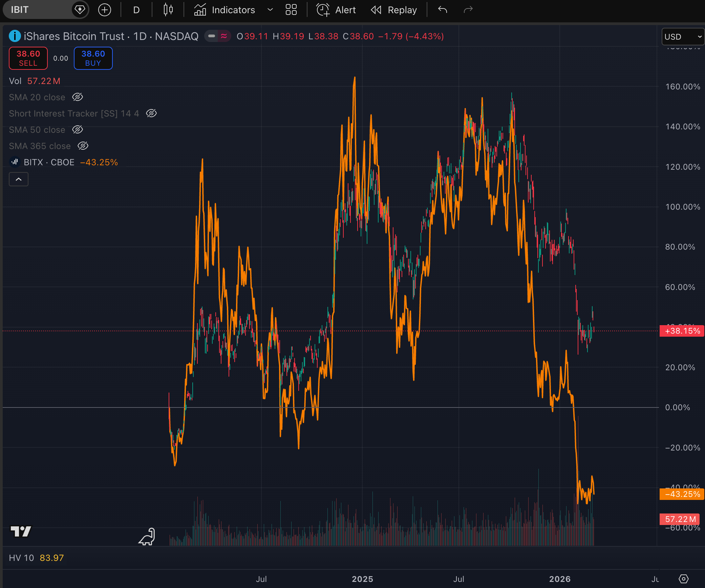Image resolution: width=705 pixels, height=588 pixels.
Task: Click the orange -43.25% BITX price label
Action: pos(682,494)
